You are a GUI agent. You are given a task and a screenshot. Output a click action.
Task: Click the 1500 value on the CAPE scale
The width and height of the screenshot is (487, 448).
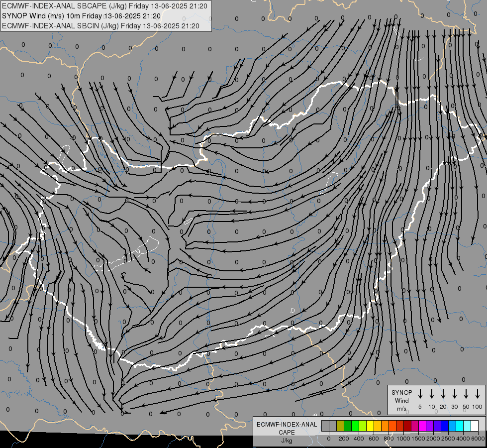[x=418, y=439]
